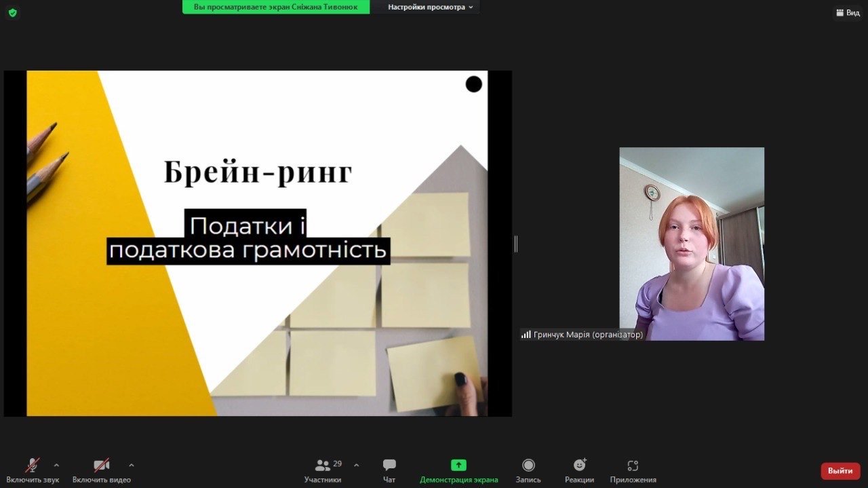
Task: Click the green encryption shield icon
Action: click(12, 12)
